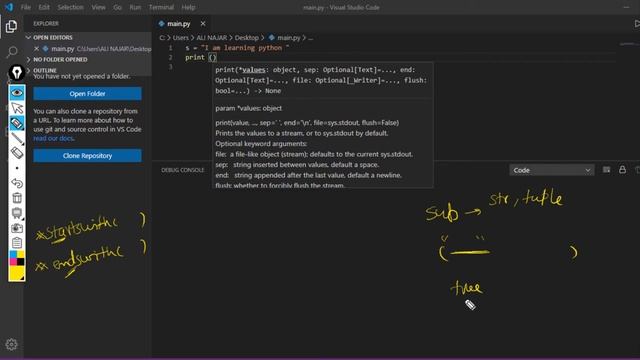
Task: Open the Search view in activity bar
Action: point(12,52)
